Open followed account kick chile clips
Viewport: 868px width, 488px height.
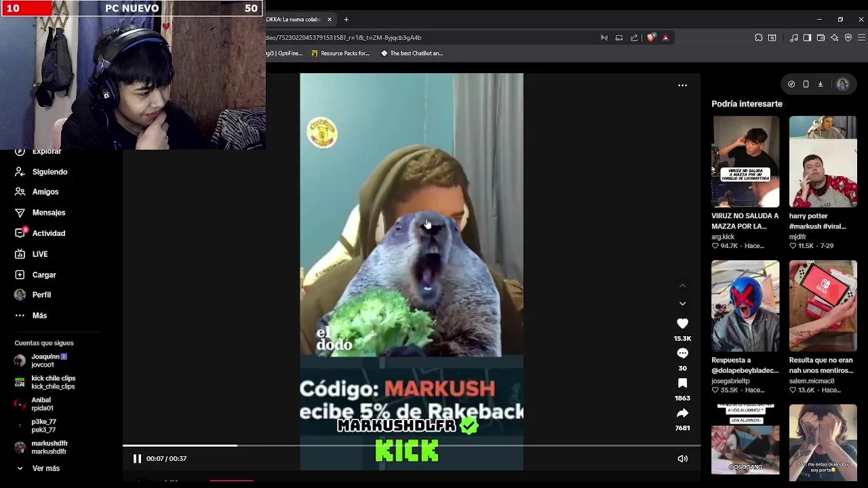tap(45, 382)
